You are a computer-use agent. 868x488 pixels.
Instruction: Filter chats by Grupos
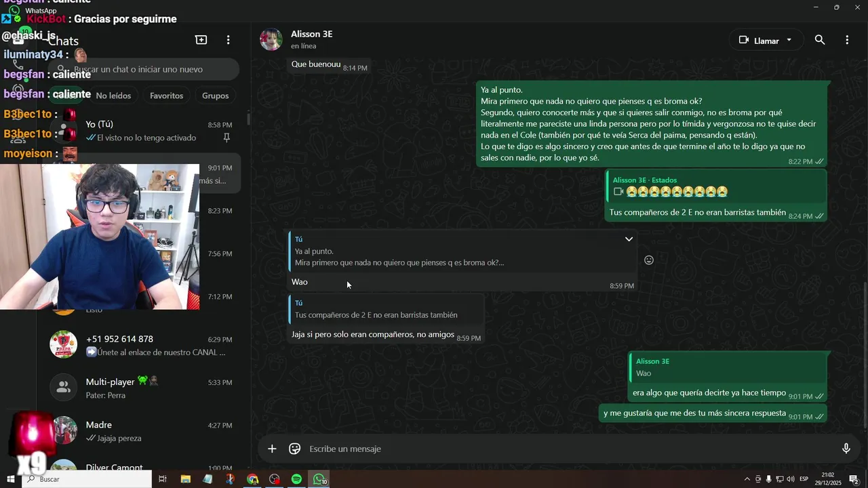[216, 96]
